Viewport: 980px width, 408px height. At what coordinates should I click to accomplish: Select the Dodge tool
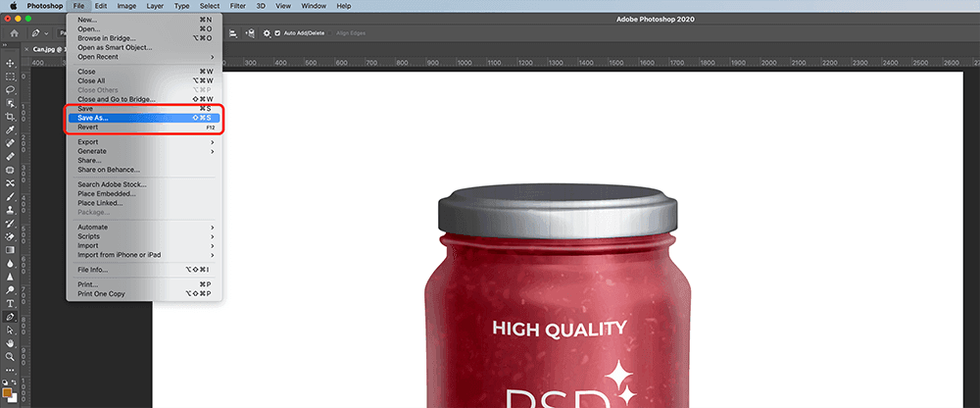[10, 289]
